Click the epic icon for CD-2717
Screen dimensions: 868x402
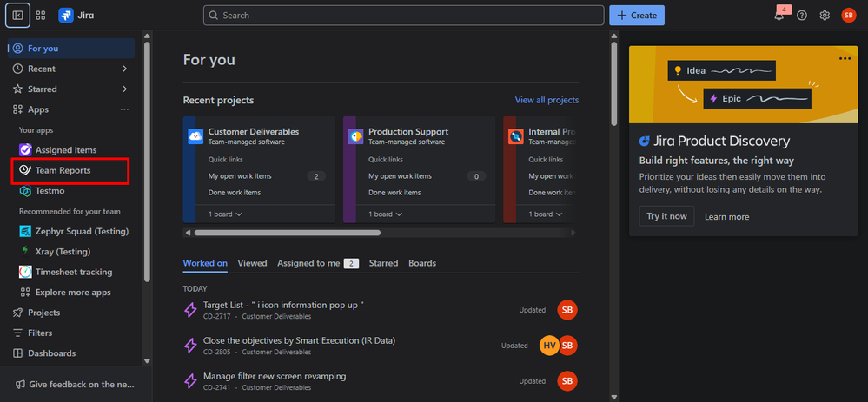(190, 310)
